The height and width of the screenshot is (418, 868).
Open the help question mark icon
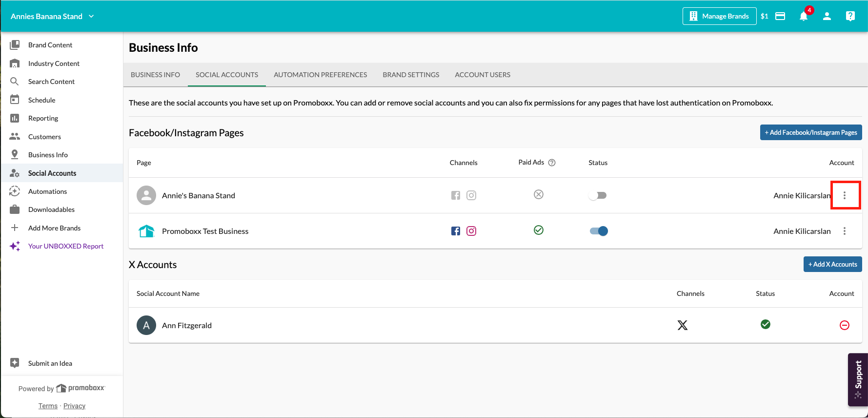tap(850, 16)
